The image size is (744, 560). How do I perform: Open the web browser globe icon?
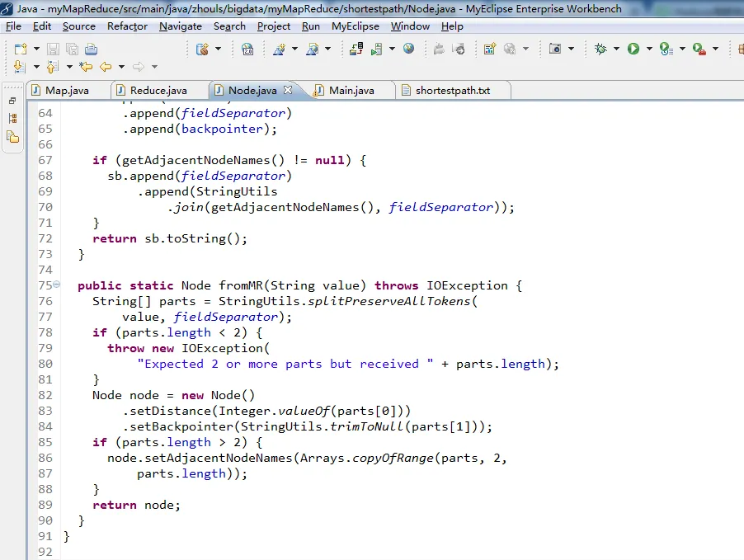[x=408, y=49]
